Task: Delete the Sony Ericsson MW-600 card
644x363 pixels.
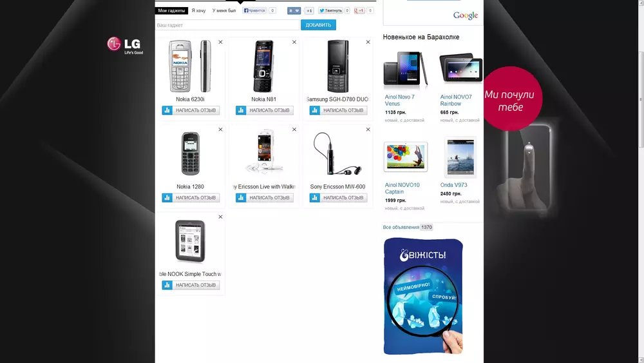Action: coord(368,130)
